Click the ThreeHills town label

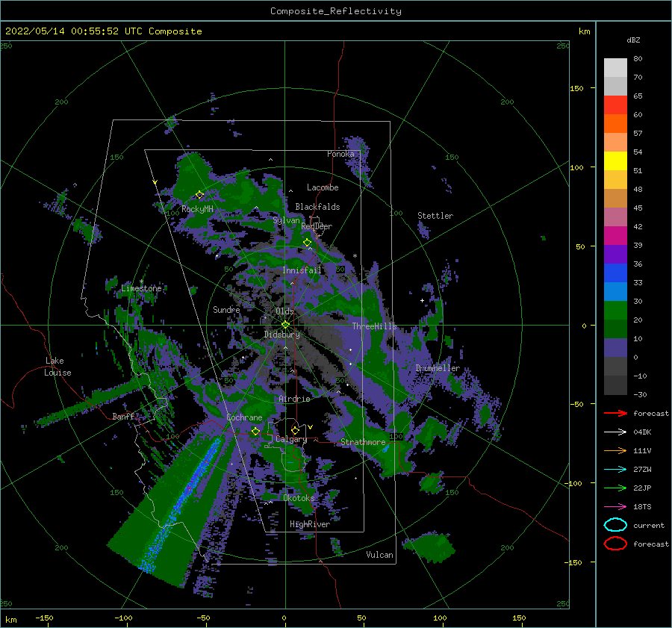click(374, 326)
